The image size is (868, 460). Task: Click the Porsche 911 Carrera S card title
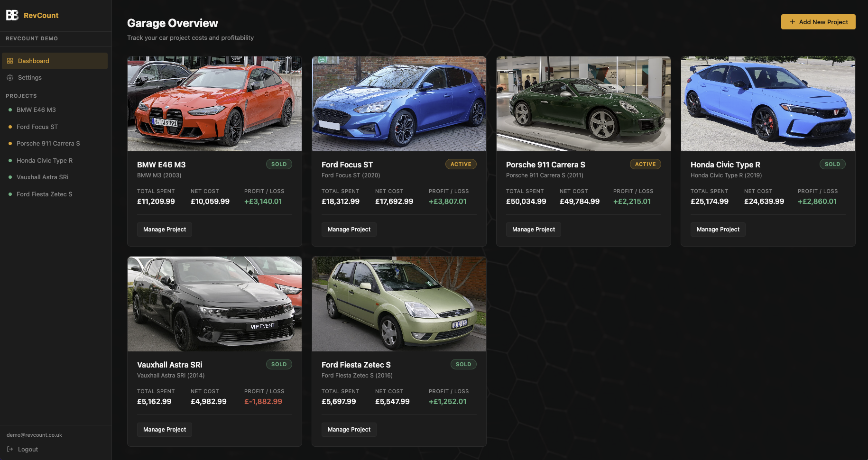tap(545, 165)
